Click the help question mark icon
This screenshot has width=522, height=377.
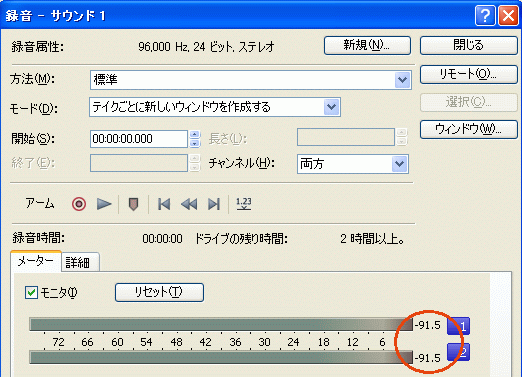(x=485, y=15)
